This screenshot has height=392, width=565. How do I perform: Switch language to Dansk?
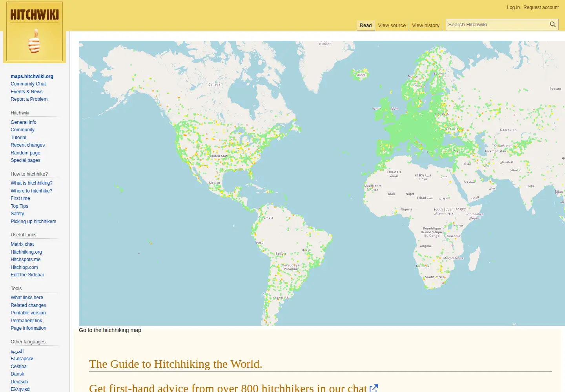[x=17, y=374]
